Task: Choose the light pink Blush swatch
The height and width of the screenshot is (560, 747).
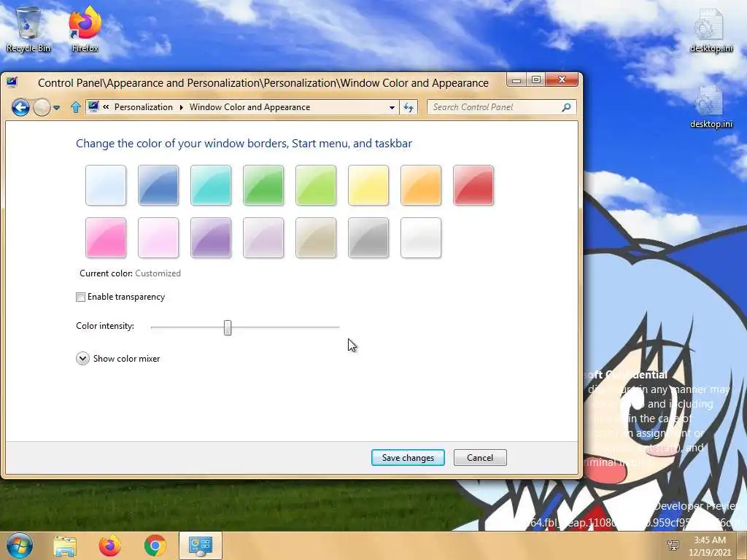Action: [x=158, y=238]
